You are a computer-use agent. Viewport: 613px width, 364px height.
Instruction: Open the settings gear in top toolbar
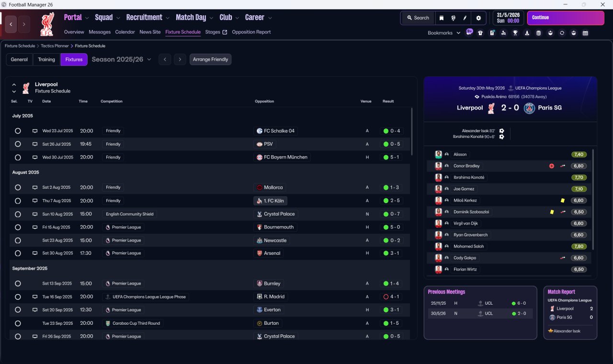pyautogui.click(x=478, y=18)
